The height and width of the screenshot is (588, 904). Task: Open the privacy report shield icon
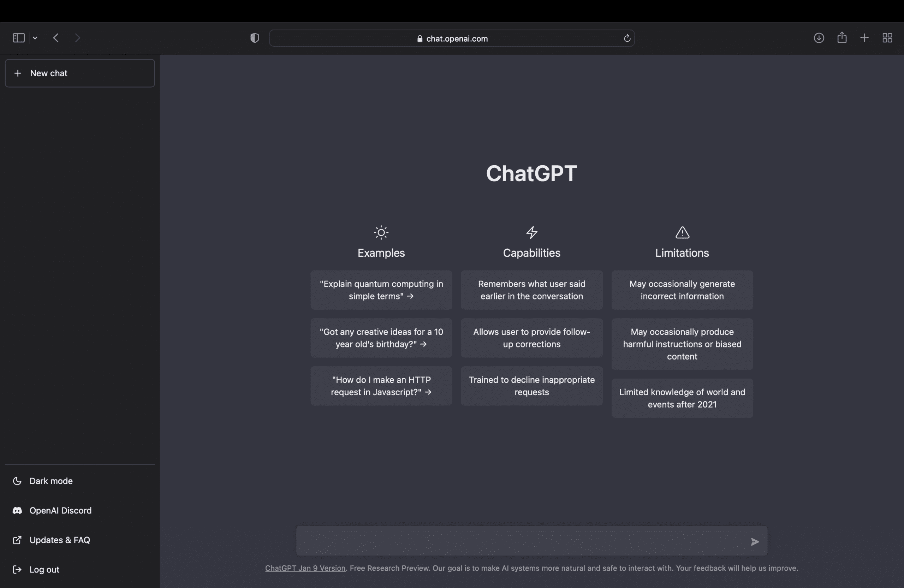(255, 38)
